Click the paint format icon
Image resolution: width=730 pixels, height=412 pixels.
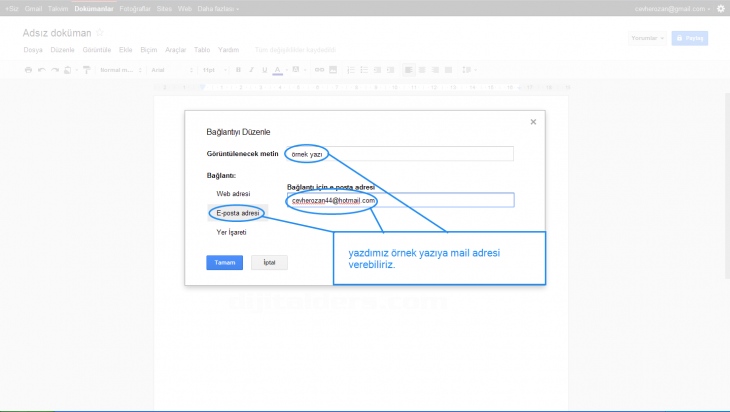86,70
